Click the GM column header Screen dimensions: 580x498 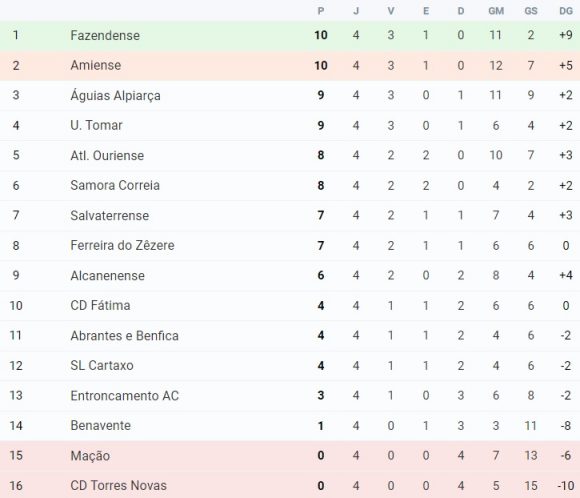pos(496,11)
